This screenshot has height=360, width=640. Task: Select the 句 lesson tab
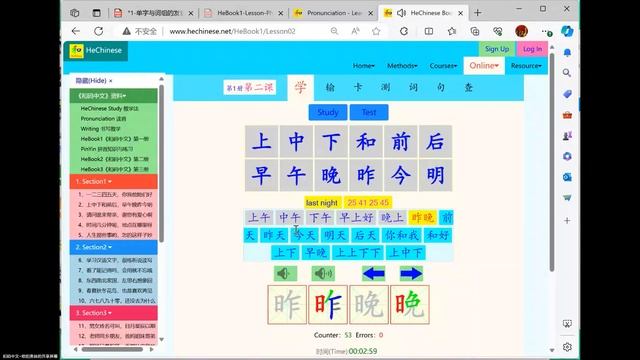pos(441,87)
